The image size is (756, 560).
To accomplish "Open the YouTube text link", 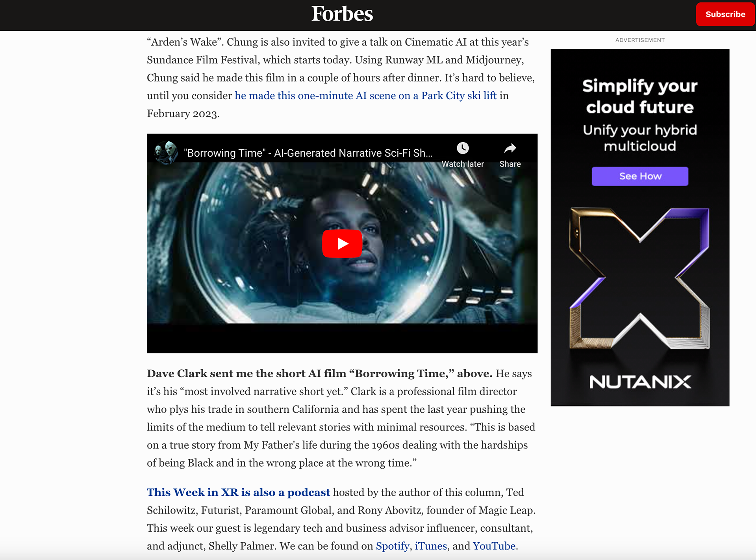I will 494,546.
